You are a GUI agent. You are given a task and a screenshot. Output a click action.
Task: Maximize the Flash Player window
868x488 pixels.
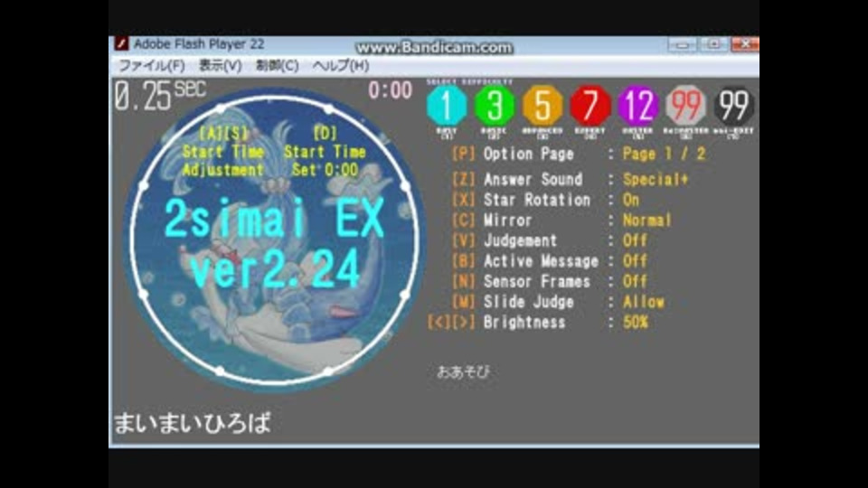point(713,44)
